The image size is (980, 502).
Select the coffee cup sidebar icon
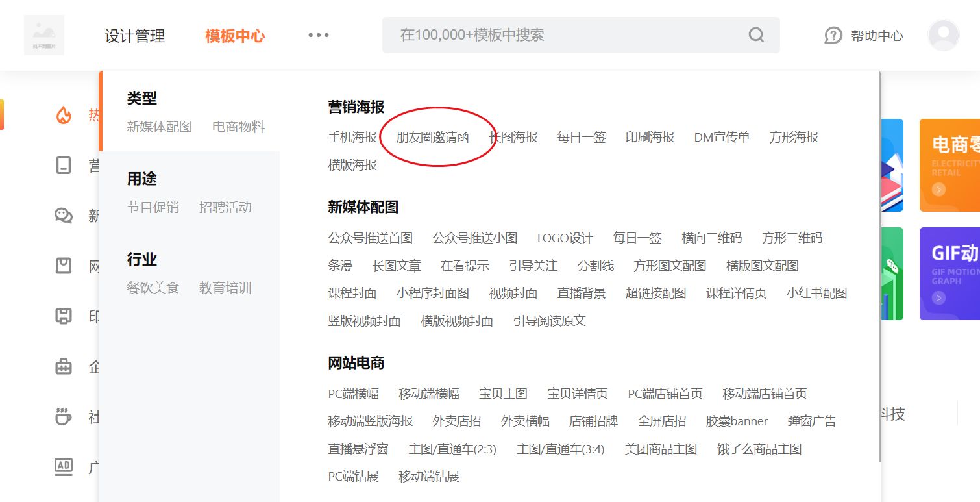tap(63, 416)
